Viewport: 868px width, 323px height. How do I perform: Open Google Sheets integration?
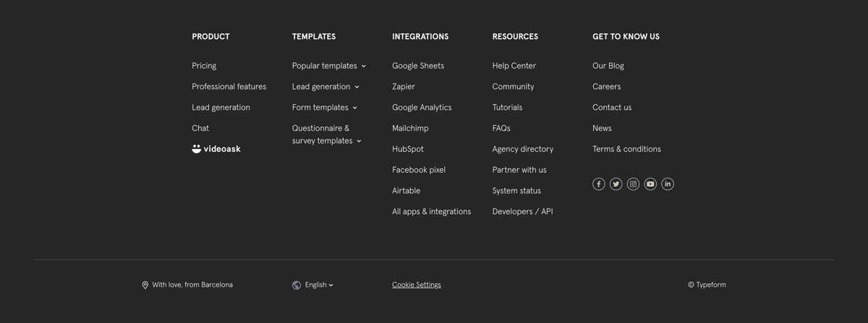coord(418,66)
